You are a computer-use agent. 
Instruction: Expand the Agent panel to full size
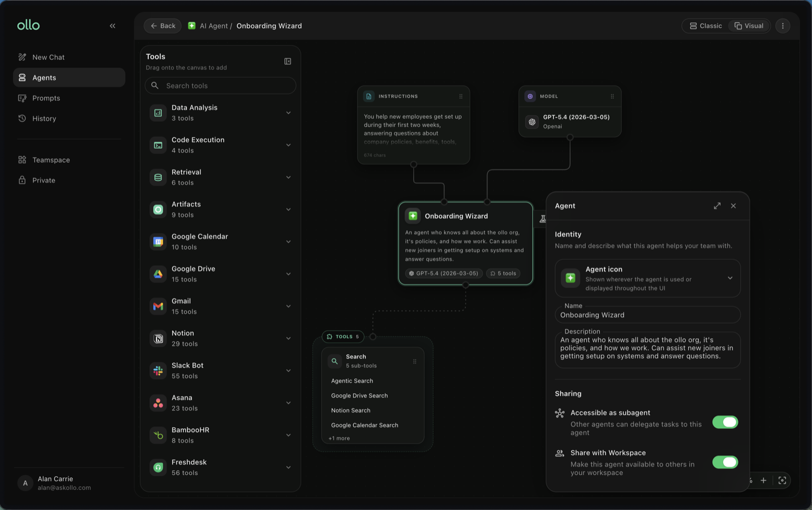pyautogui.click(x=717, y=206)
